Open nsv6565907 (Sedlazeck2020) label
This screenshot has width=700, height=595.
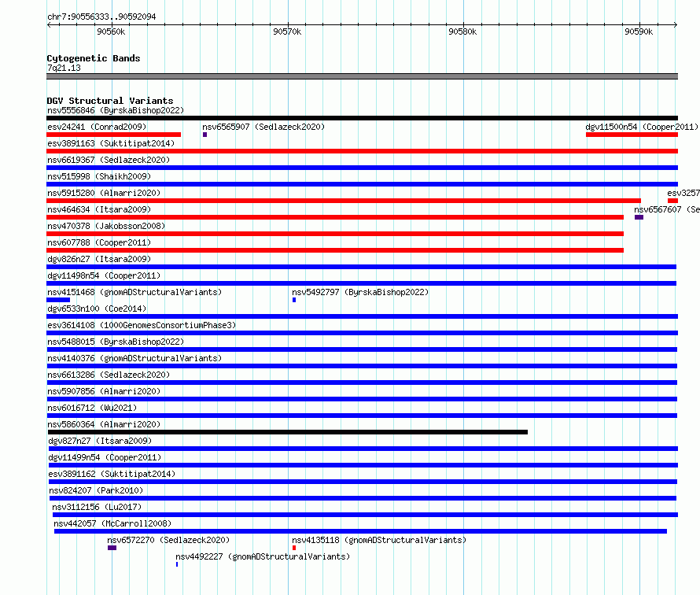click(x=263, y=127)
